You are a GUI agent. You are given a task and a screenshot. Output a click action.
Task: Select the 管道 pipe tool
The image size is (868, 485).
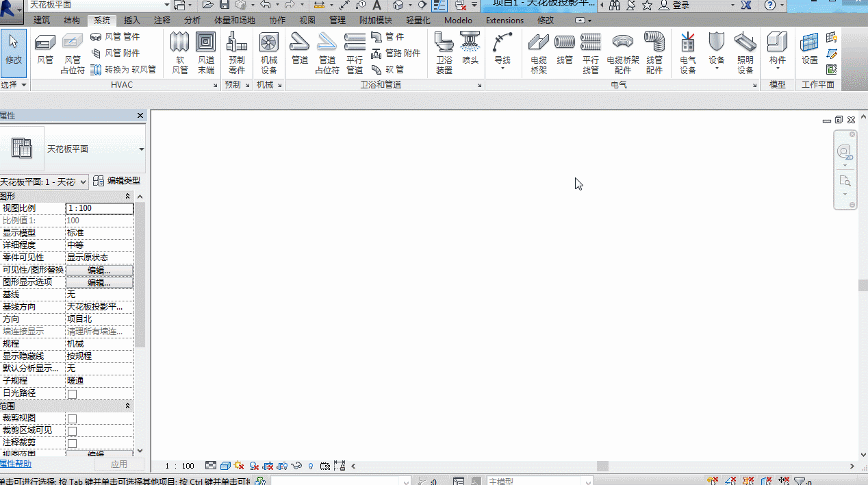tap(300, 49)
